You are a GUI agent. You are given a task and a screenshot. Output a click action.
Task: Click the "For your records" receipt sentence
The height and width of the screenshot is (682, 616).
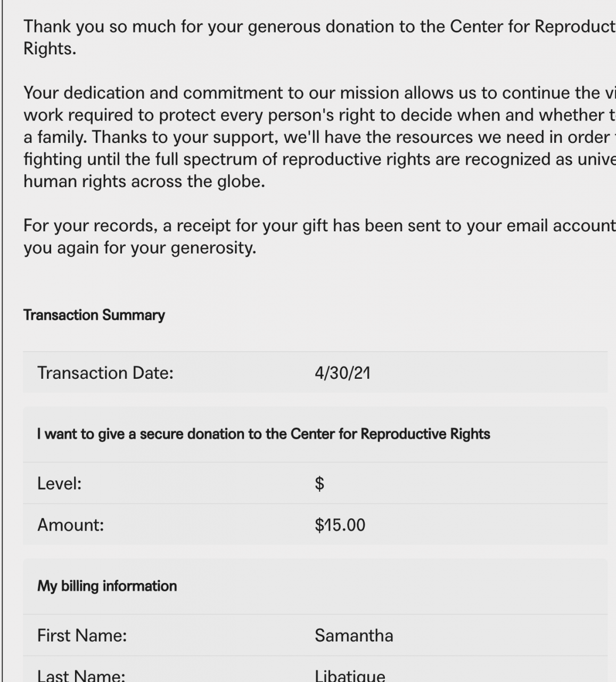[x=319, y=226]
